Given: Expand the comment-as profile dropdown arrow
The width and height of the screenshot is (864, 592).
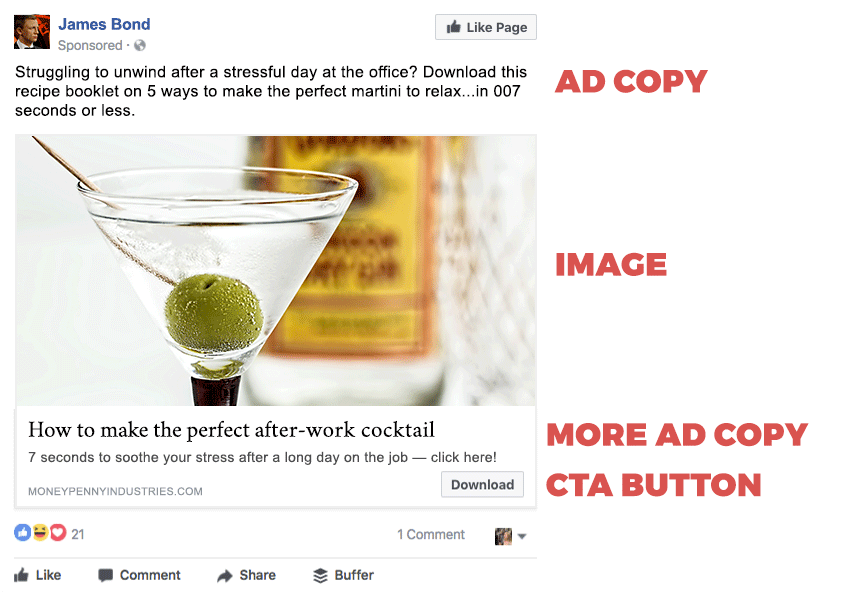Looking at the screenshot, I should pyautogui.click(x=522, y=536).
